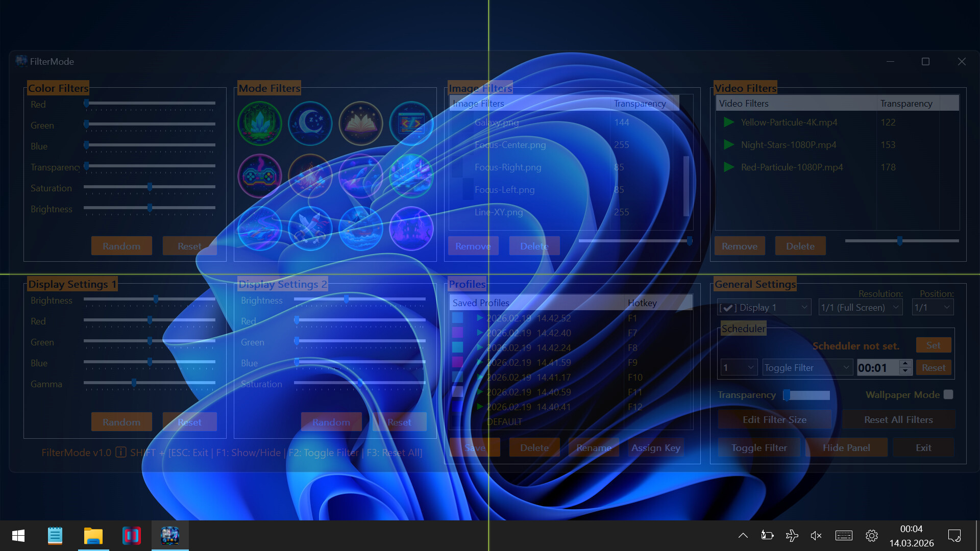Toggle the Wallpaper Mode checkbox
The height and width of the screenshot is (551, 980).
[948, 394]
